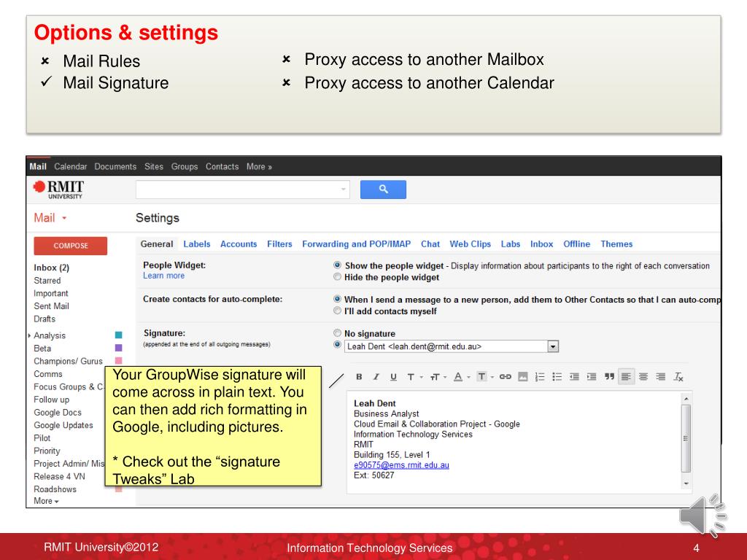Open search options arrow in search box

(343, 189)
